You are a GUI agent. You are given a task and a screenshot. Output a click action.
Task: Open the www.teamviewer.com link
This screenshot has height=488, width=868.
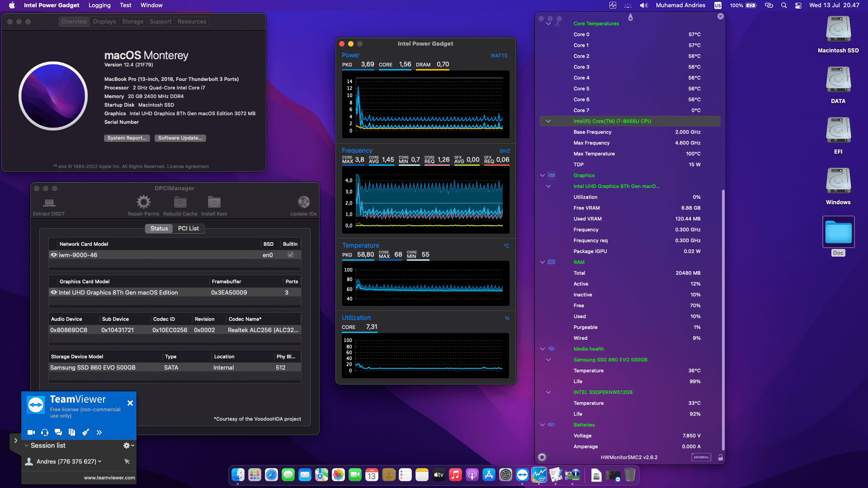tap(109, 477)
